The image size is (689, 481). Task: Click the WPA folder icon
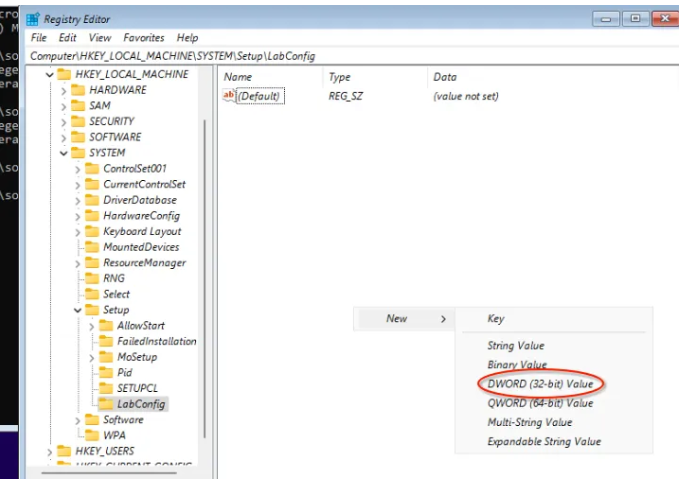pyautogui.click(x=94, y=435)
